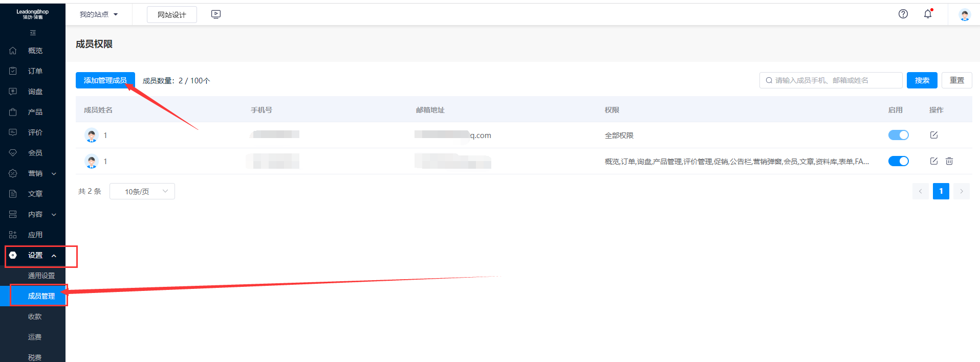This screenshot has width=980, height=362.
Task: Go to 通用设置 in the sidebar
Action: pos(41,276)
